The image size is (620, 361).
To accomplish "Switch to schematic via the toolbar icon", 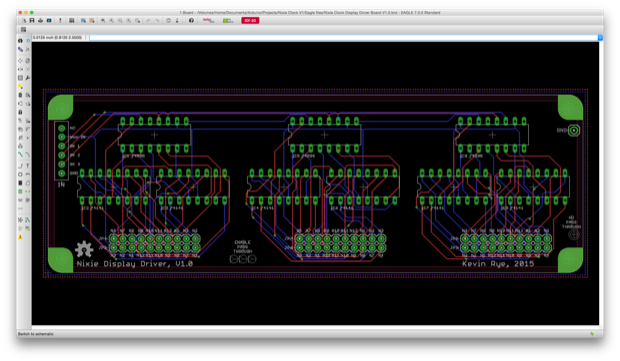I will click(x=60, y=21).
